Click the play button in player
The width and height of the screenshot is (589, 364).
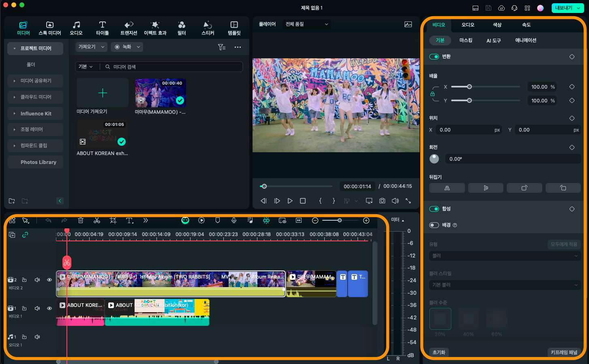[290, 201]
